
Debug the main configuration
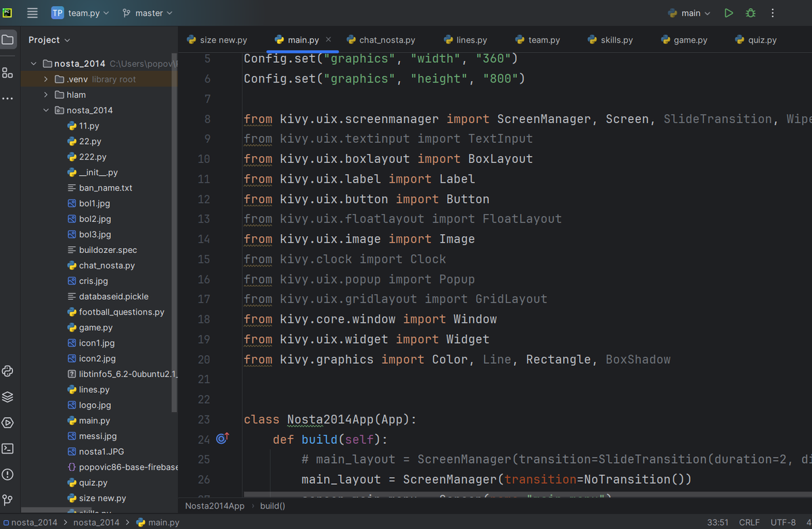coord(750,13)
